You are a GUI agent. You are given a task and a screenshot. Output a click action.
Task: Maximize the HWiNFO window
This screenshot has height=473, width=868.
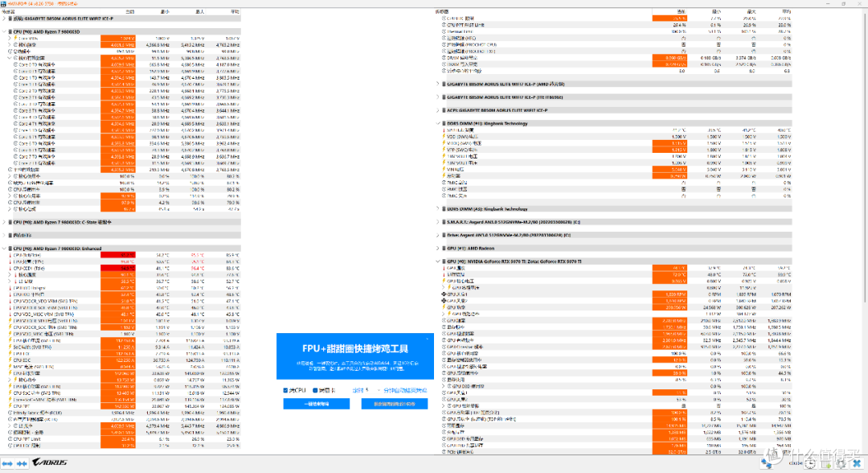point(844,3)
